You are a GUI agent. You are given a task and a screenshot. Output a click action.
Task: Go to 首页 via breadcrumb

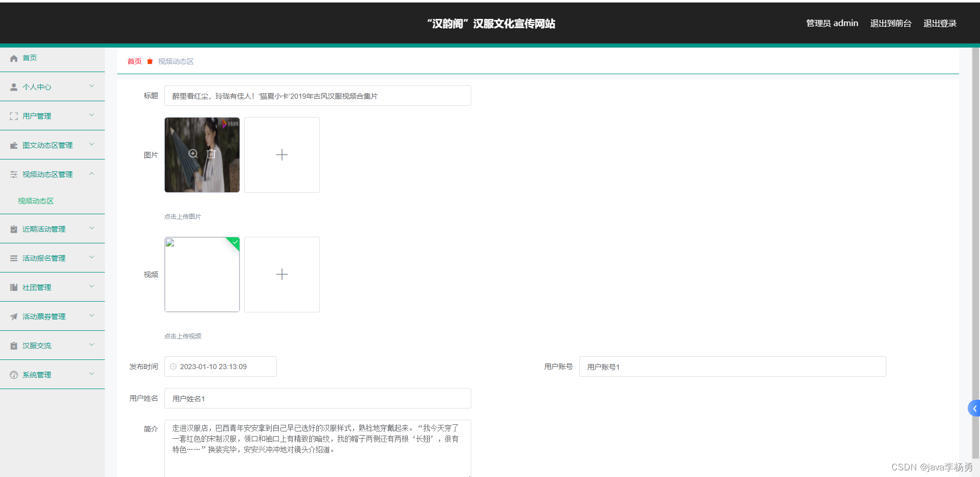click(x=135, y=61)
